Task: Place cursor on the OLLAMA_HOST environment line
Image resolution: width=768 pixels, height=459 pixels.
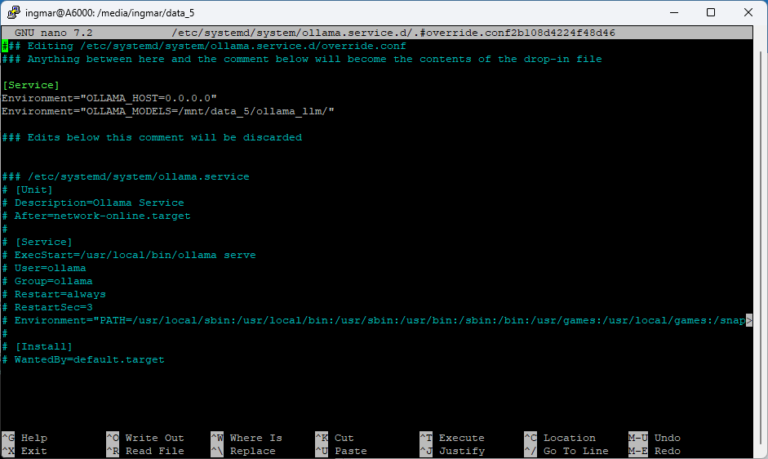Action: pyautogui.click(x=108, y=98)
